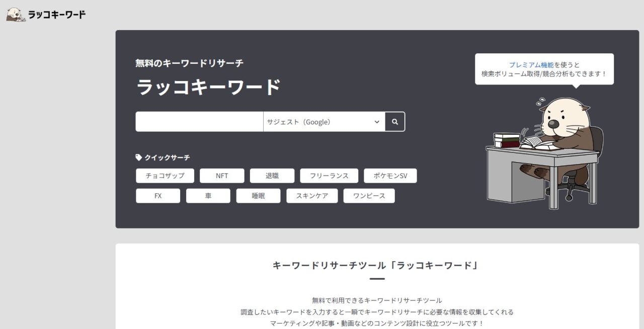This screenshot has height=329, width=644.
Task: Click the 無料のキーワードリサーチ subtitle text
Action: [190, 63]
